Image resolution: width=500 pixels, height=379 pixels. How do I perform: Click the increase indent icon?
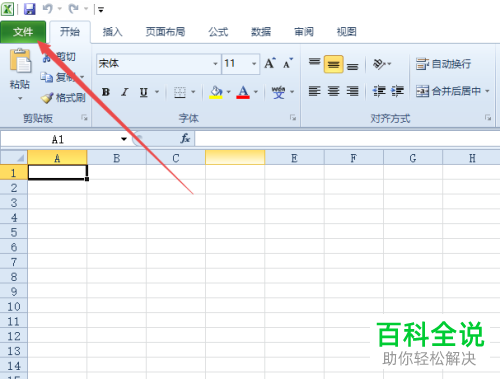(x=397, y=91)
